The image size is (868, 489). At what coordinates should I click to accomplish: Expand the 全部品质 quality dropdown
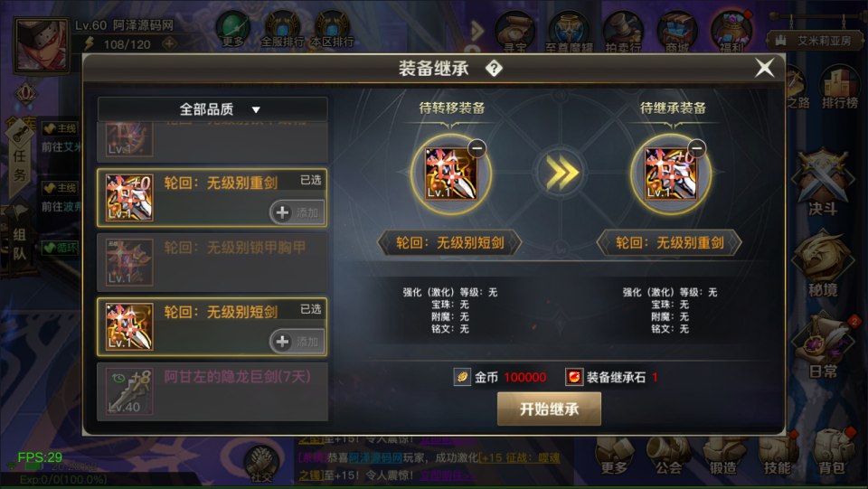pyautogui.click(x=212, y=109)
